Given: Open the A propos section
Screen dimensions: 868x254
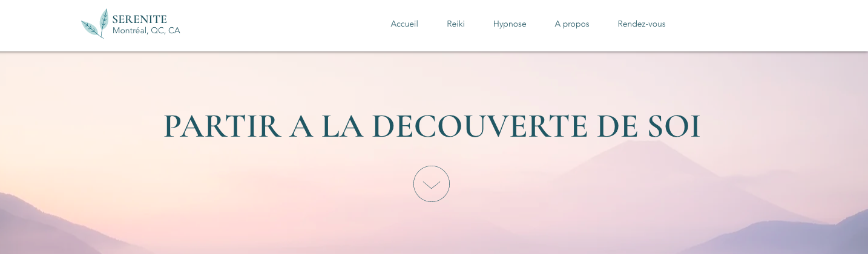Looking at the screenshot, I should [x=572, y=24].
